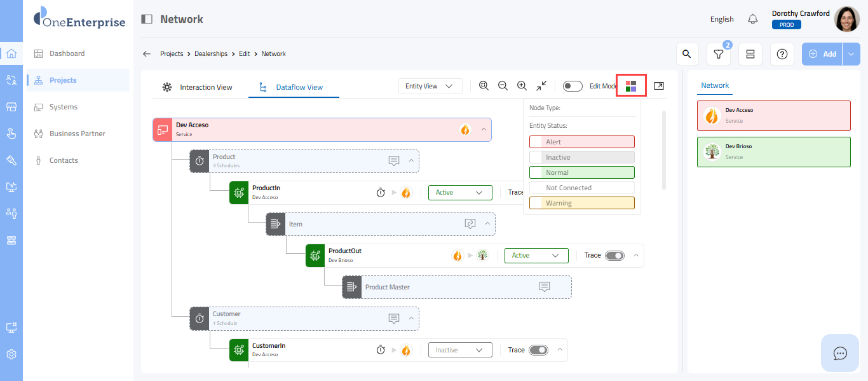The image size is (868, 381).
Task: Open the filter funnel with badge
Action: (x=719, y=54)
